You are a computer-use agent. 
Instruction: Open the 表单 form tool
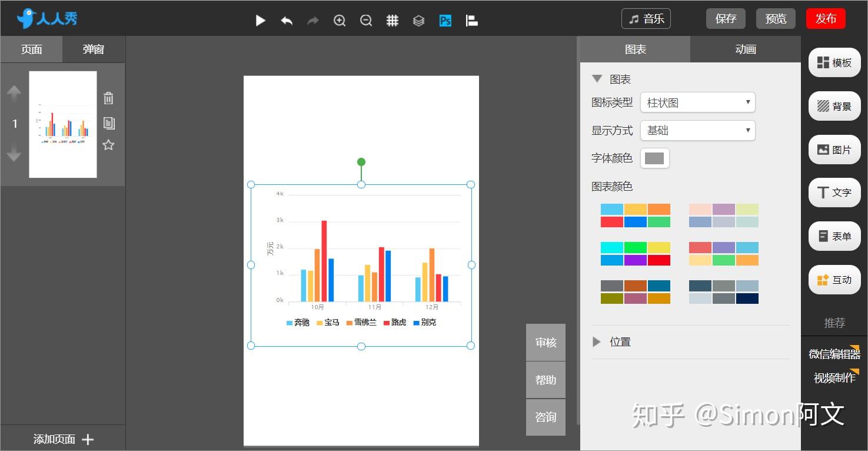tap(834, 236)
